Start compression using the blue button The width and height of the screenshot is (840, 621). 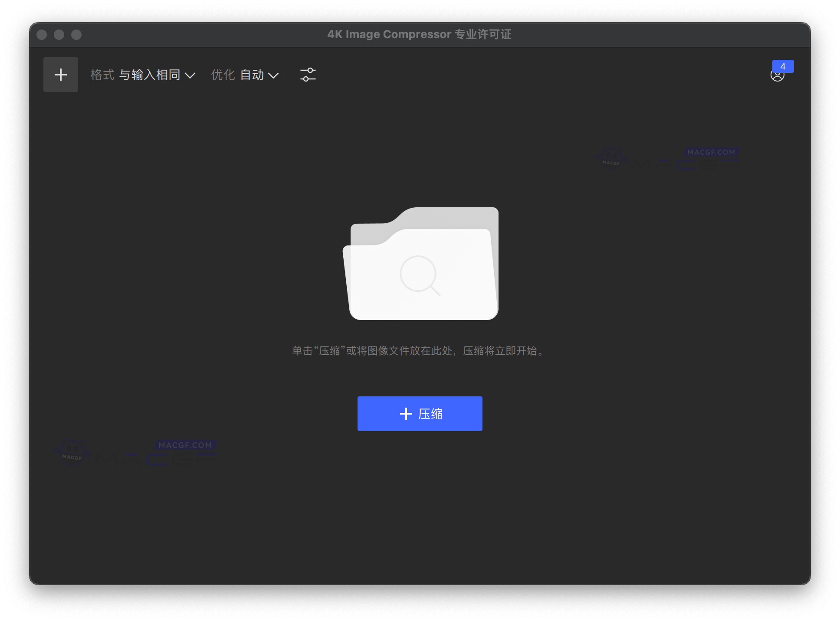[x=419, y=413]
